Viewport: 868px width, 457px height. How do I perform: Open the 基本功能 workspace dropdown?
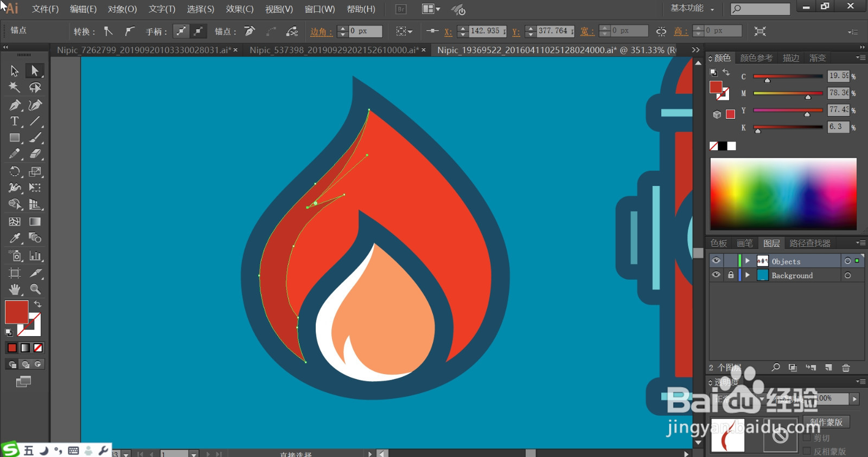tap(692, 9)
